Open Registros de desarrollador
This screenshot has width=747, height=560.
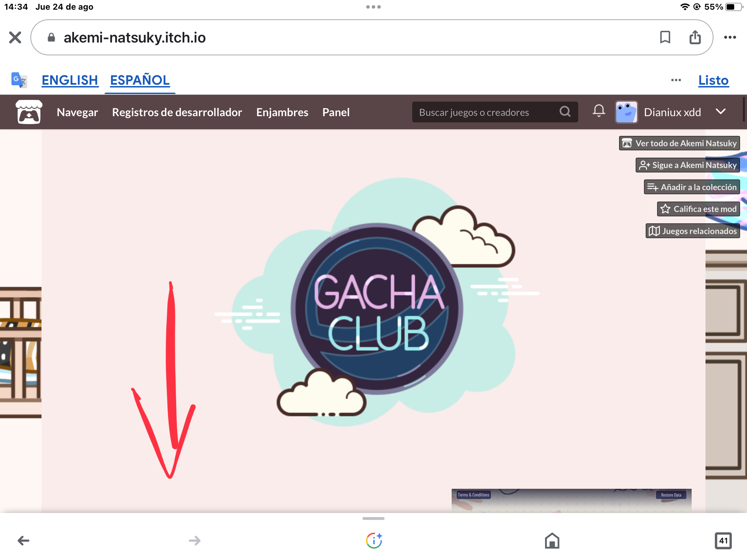click(177, 112)
